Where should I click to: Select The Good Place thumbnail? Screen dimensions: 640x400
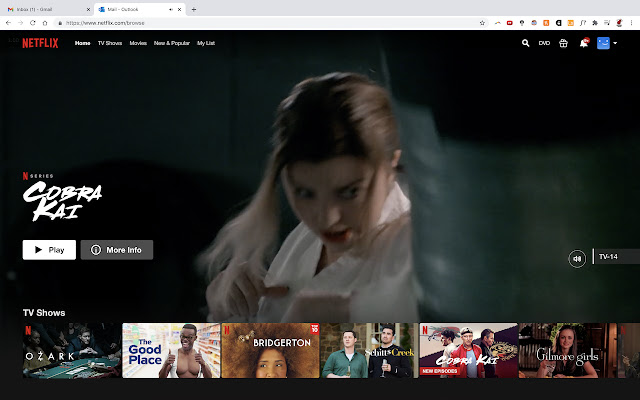coord(171,351)
